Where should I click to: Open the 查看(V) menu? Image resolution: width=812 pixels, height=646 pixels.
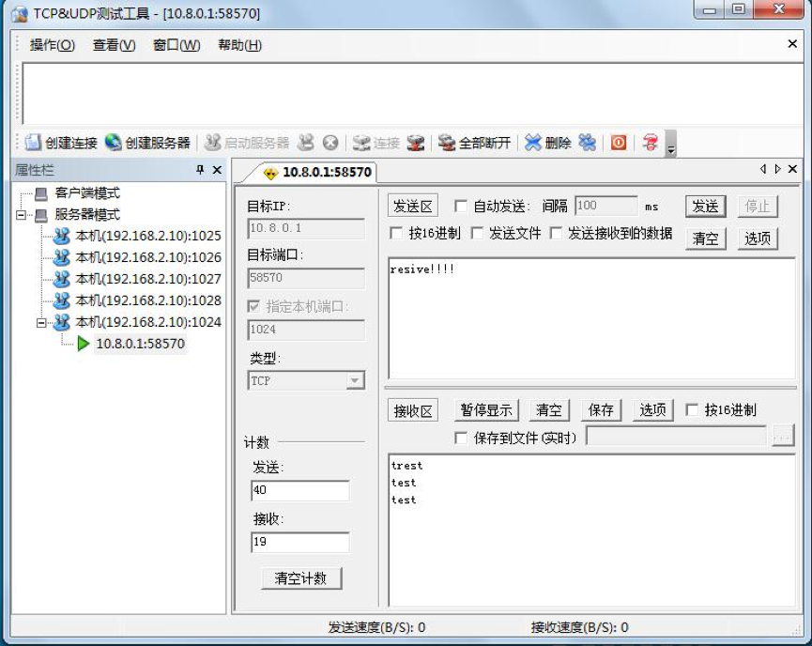click(x=114, y=45)
